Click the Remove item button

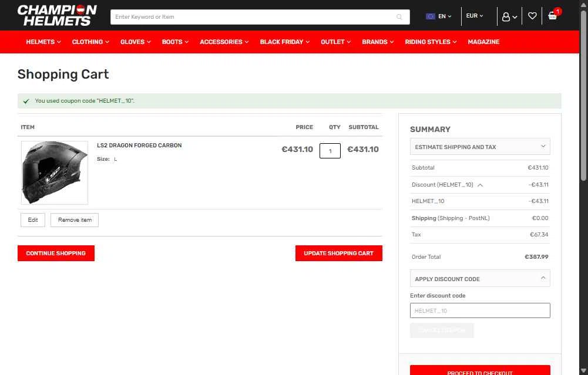[x=75, y=220]
